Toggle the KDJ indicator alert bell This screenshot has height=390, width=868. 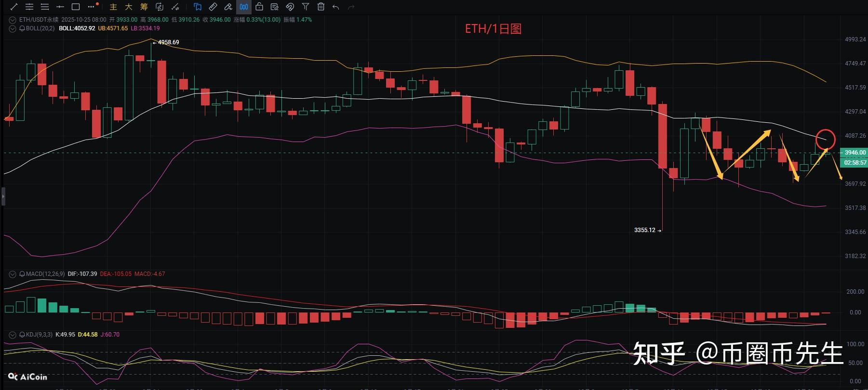(22, 335)
